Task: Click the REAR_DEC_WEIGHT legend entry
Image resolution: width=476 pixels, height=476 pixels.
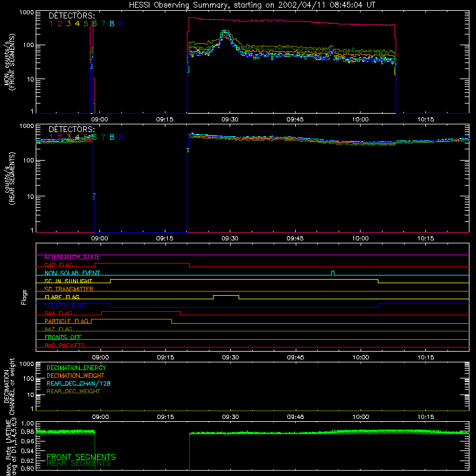Action: (x=73, y=392)
